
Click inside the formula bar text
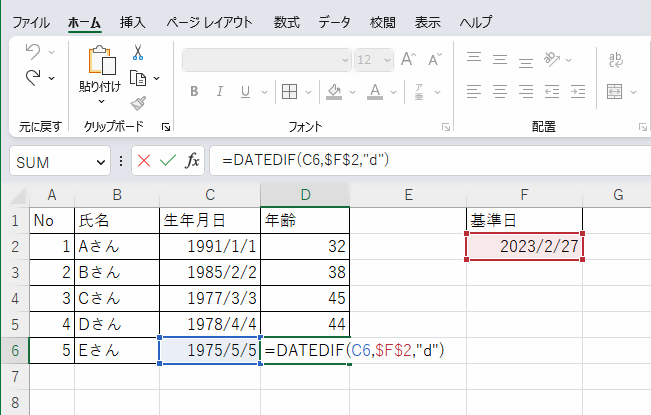(305, 160)
